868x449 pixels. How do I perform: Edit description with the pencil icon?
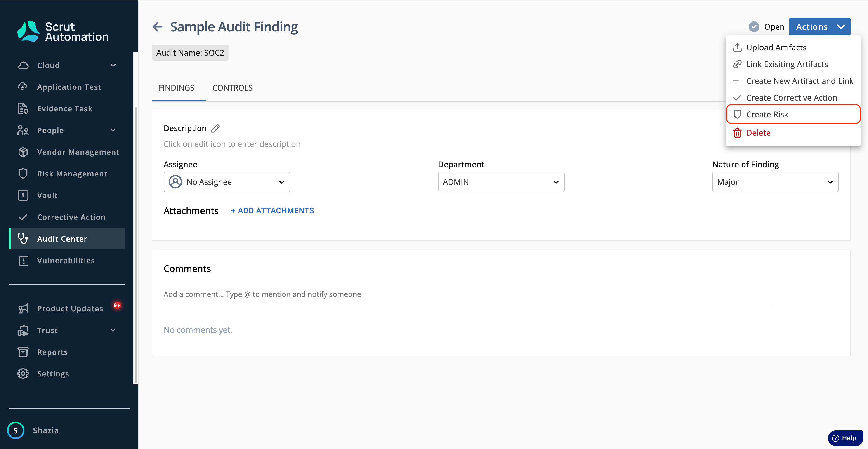(x=216, y=128)
